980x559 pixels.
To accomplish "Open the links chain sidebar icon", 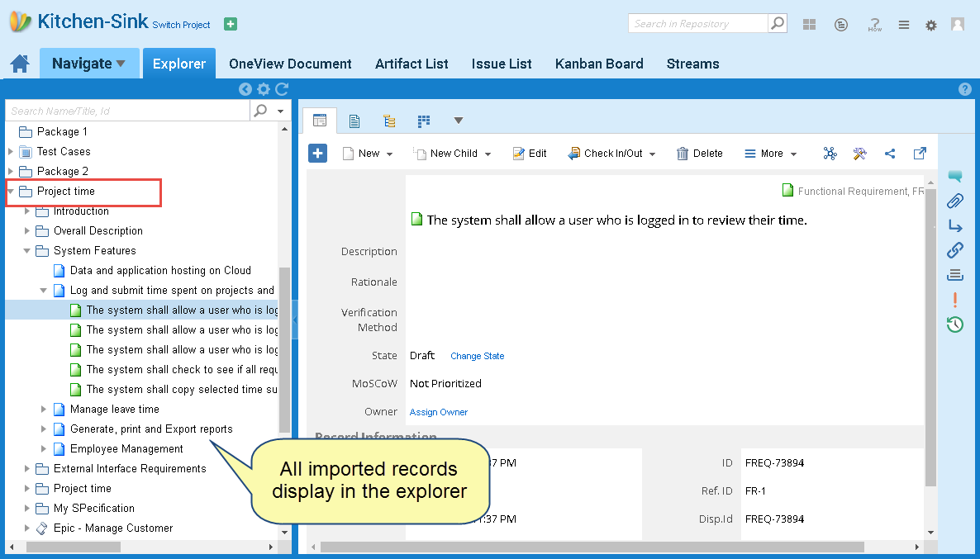I will click(x=955, y=250).
